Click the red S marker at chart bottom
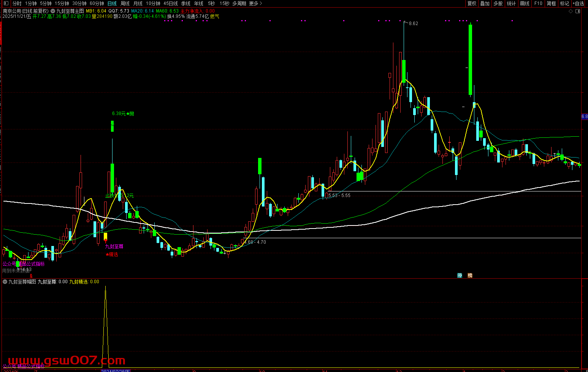The width and height of the screenshot is (588, 372). [31, 276]
